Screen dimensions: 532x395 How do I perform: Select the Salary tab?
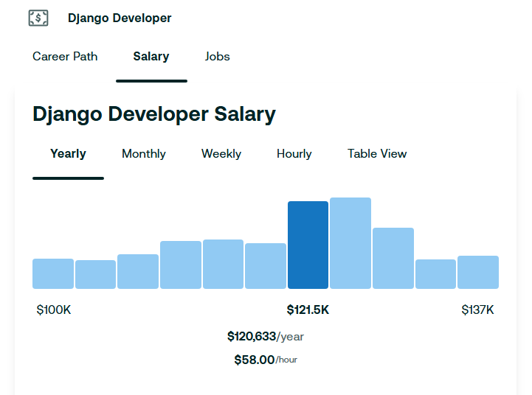coord(151,56)
